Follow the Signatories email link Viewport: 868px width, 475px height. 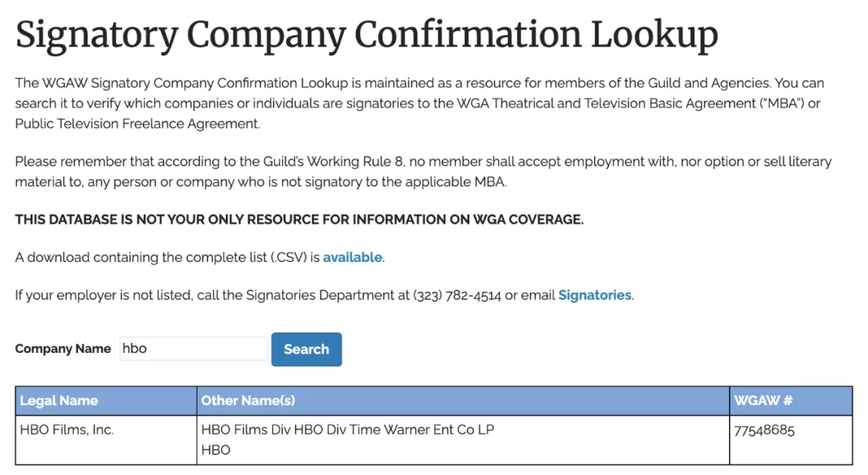click(595, 295)
